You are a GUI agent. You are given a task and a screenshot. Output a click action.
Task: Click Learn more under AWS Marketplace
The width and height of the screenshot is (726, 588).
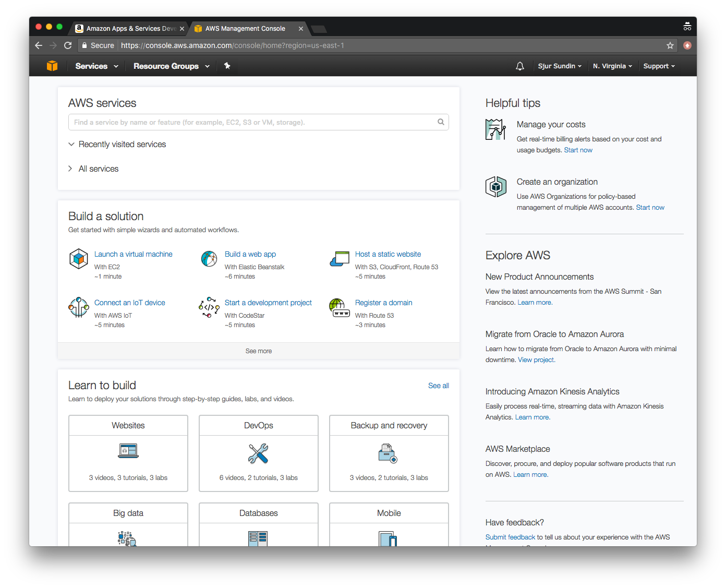tap(531, 475)
